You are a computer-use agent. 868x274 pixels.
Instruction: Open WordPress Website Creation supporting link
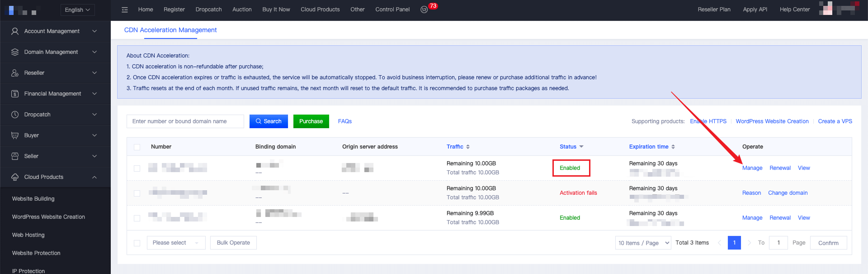772,121
